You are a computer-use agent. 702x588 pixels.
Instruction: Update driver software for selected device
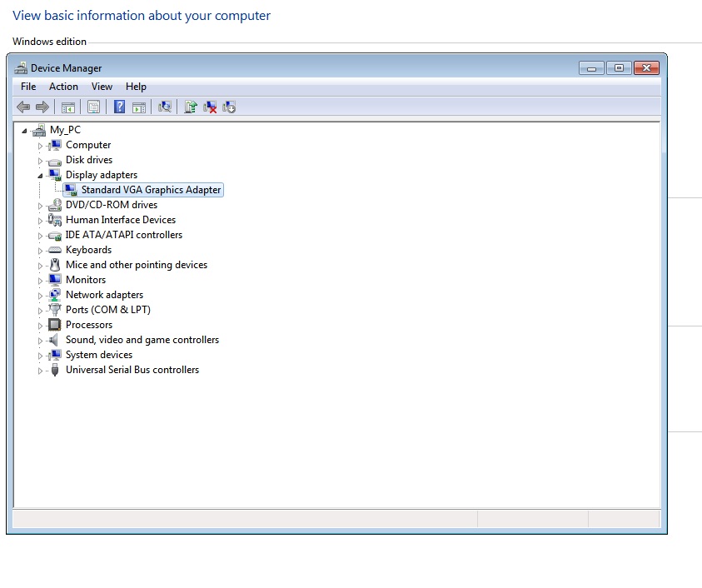(x=190, y=107)
